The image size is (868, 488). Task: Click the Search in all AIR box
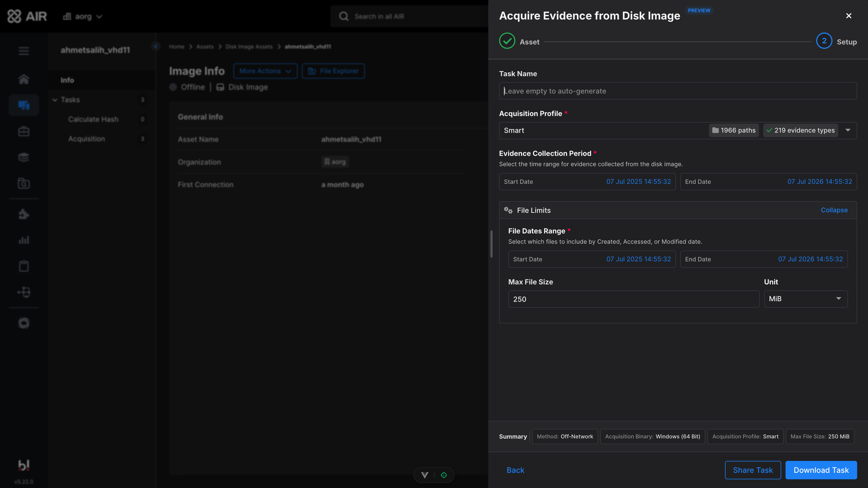pyautogui.click(x=409, y=16)
